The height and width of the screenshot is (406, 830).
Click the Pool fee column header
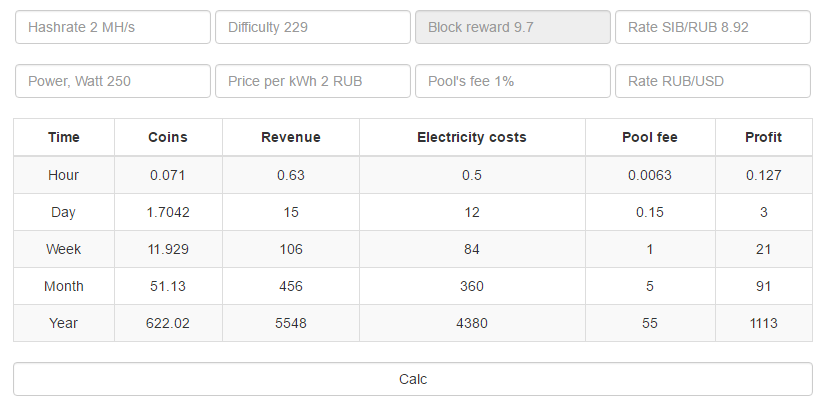[649, 137]
